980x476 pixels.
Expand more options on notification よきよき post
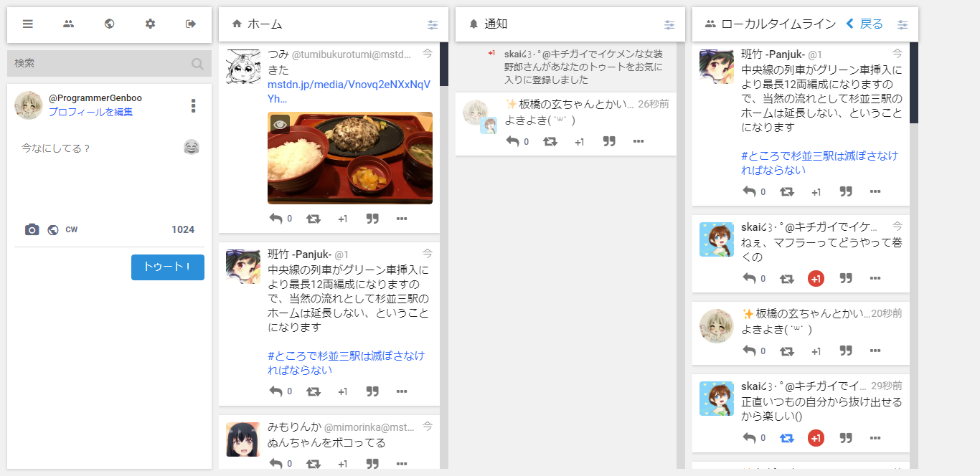[639, 141]
